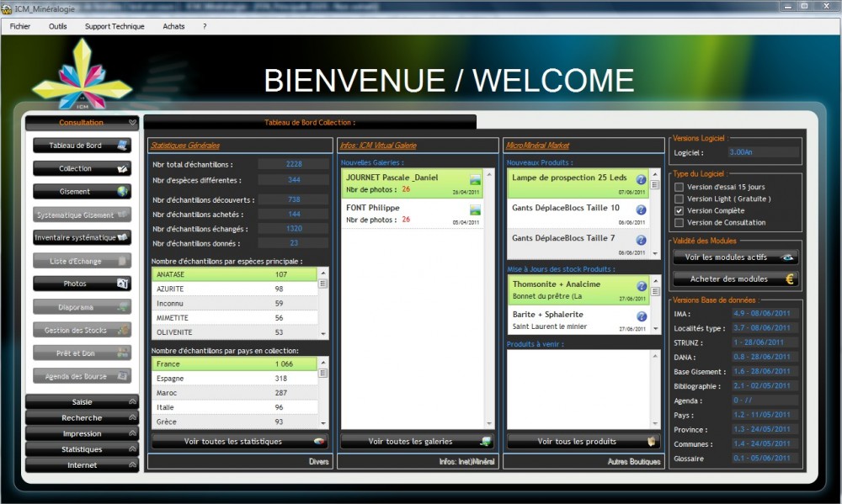Click scrollbar of country list
The width and height of the screenshot is (842, 504).
(323, 393)
